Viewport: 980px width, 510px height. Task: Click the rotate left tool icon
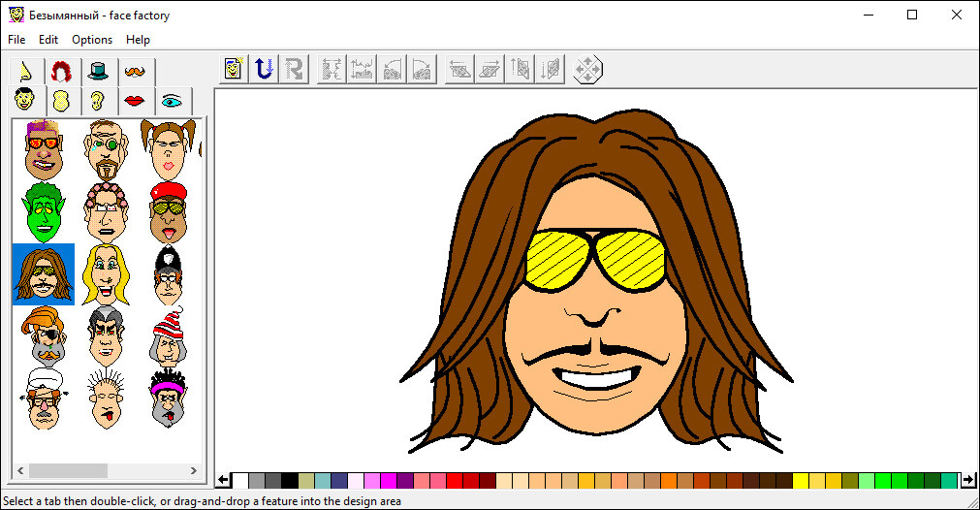(392, 69)
